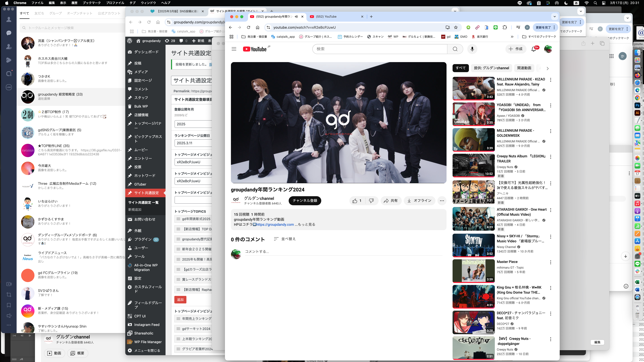This screenshot has height=362, width=644.
Task: Open YouTube hamburger guide menu
Action: (x=234, y=49)
